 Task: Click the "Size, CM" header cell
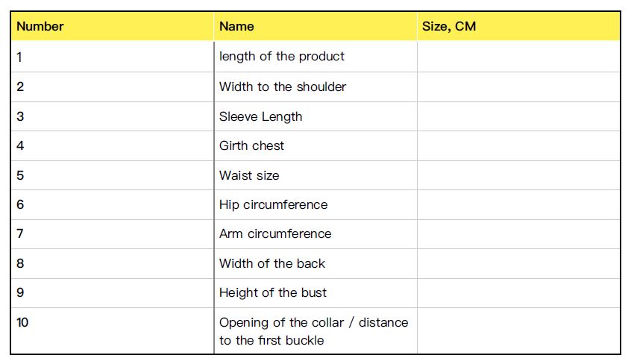(449, 26)
